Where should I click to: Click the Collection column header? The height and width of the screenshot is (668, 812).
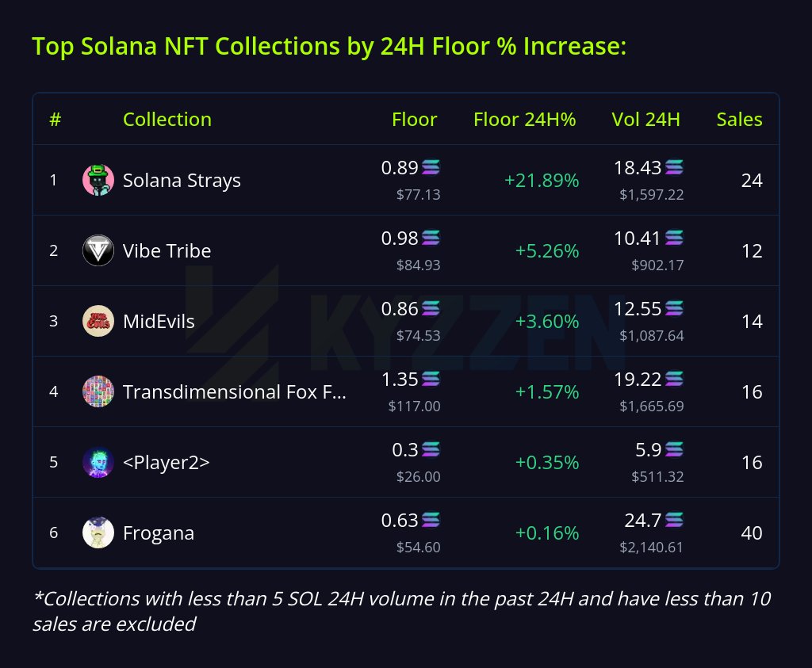coord(167,120)
